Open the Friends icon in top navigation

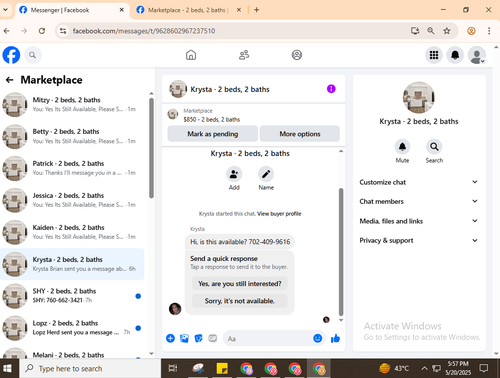tap(244, 55)
